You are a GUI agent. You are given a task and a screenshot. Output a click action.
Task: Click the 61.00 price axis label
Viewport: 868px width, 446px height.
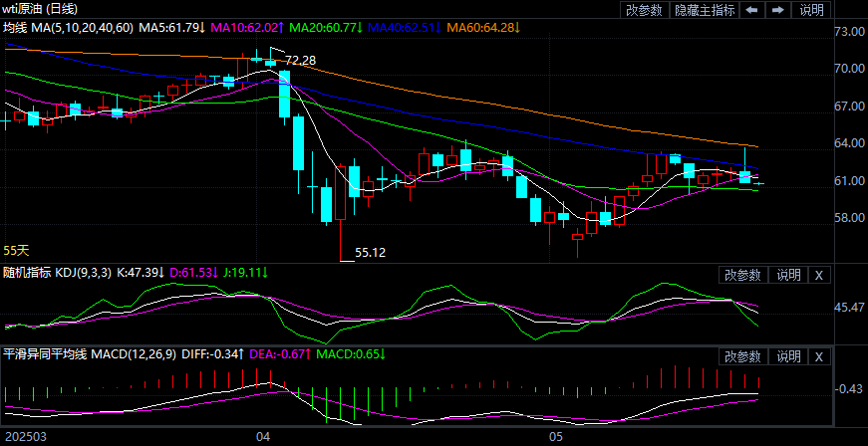tap(850, 181)
